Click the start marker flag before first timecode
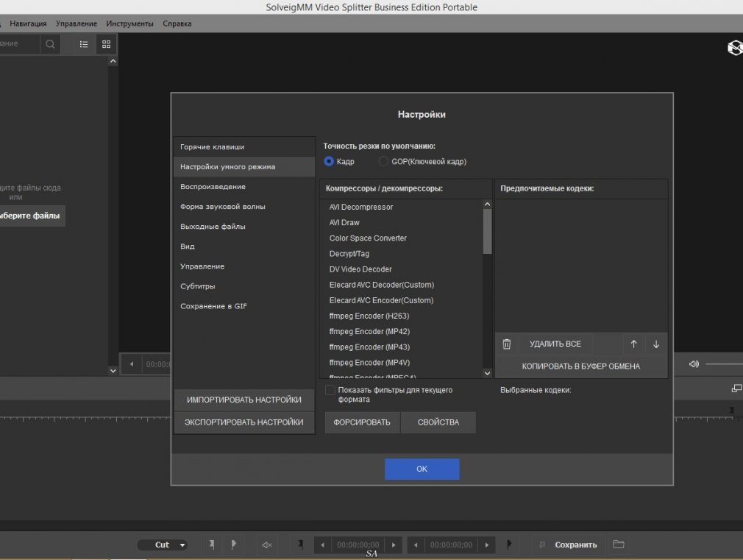 tap(300, 544)
